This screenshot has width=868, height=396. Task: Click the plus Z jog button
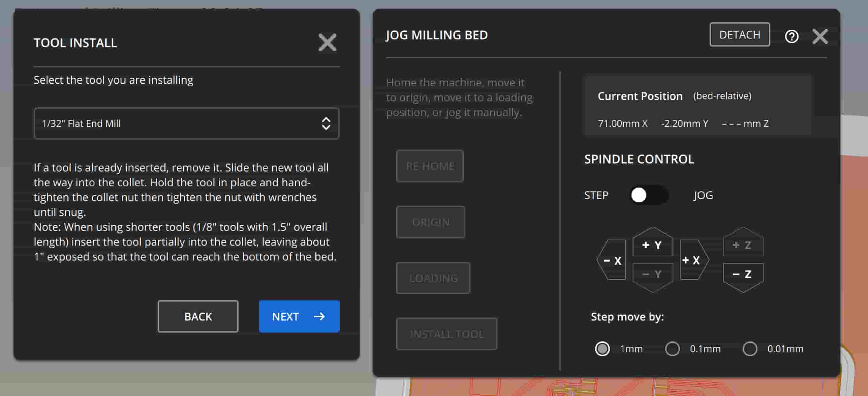743,244
